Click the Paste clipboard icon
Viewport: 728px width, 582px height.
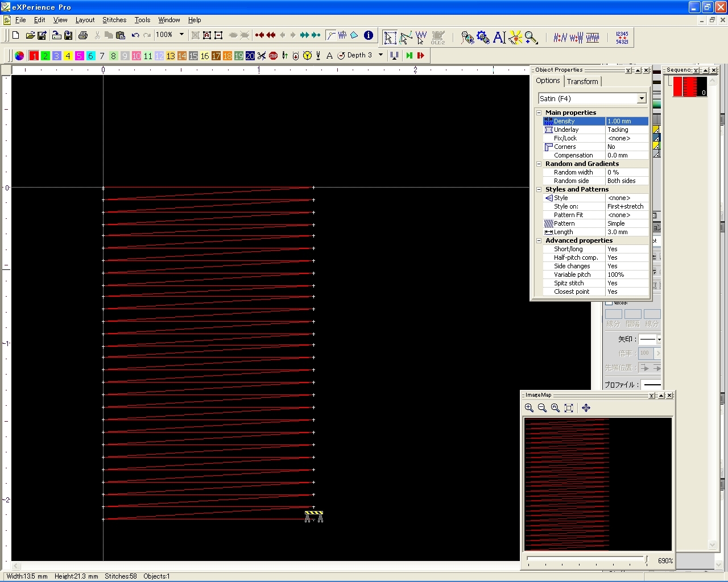pos(120,35)
